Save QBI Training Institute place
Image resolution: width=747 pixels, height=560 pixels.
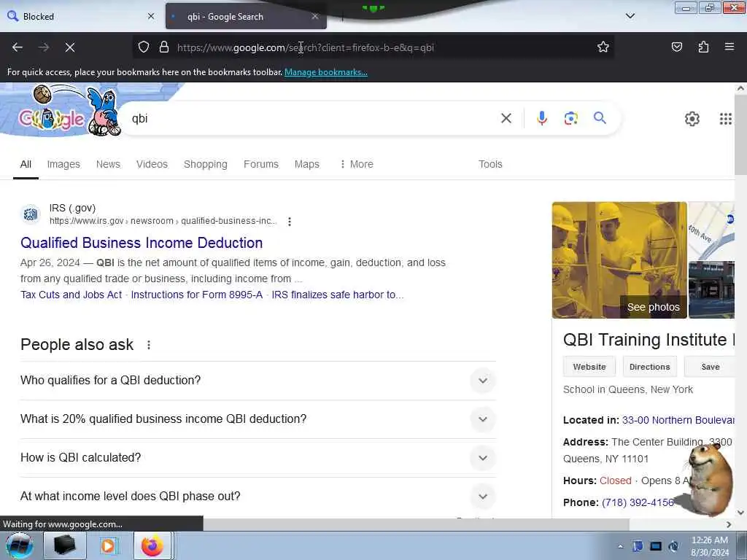tap(710, 367)
